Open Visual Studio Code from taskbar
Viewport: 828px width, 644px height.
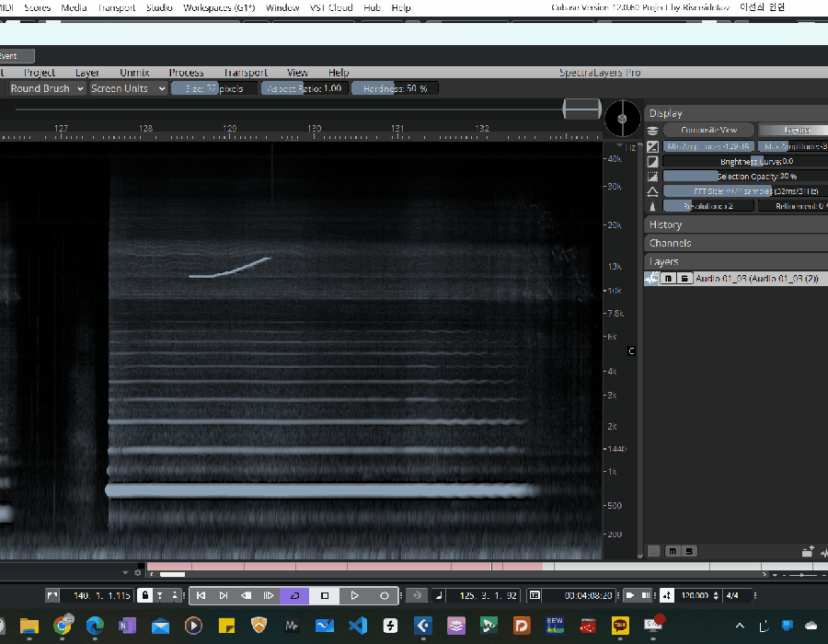coord(358,626)
